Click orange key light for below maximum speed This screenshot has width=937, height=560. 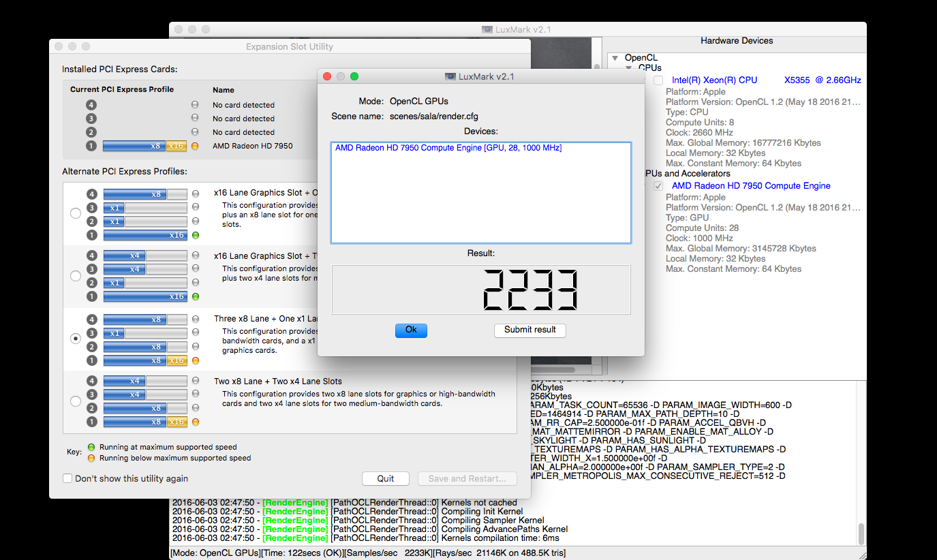tap(91, 458)
